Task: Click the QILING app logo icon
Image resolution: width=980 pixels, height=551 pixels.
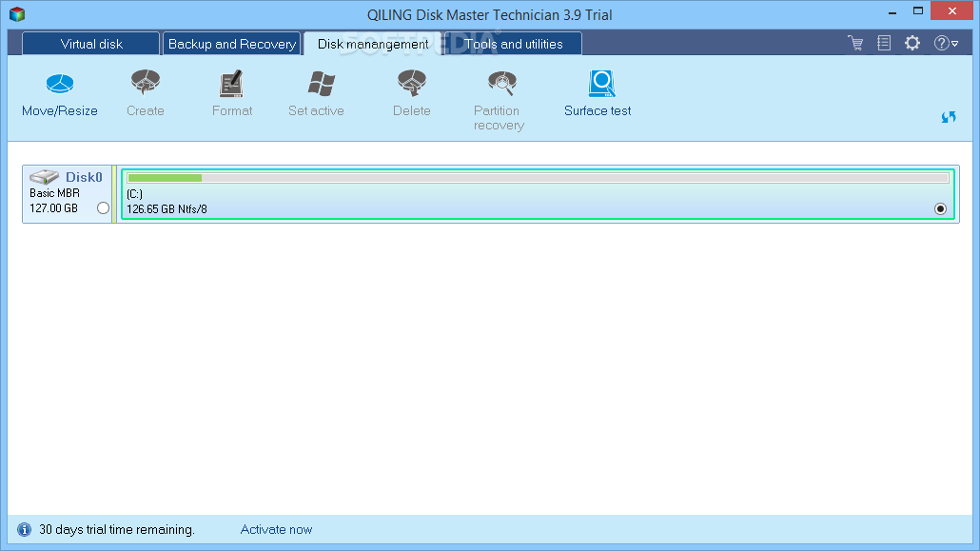Action: pos(17,13)
